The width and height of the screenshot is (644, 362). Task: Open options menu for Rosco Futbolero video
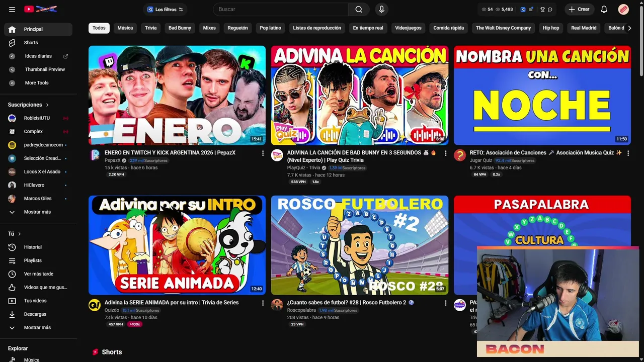tap(445, 303)
